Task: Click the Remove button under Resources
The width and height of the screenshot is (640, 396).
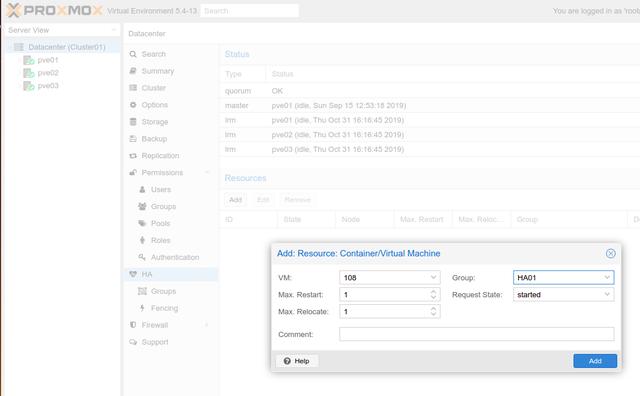Action: click(x=298, y=200)
